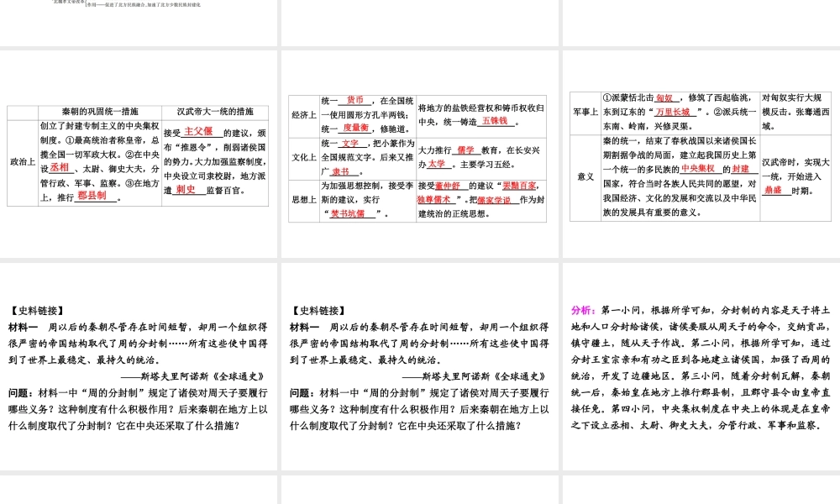Open the slide with the 军事上 and 意义 table
Screen dimensions: 840x504
click(x=701, y=154)
